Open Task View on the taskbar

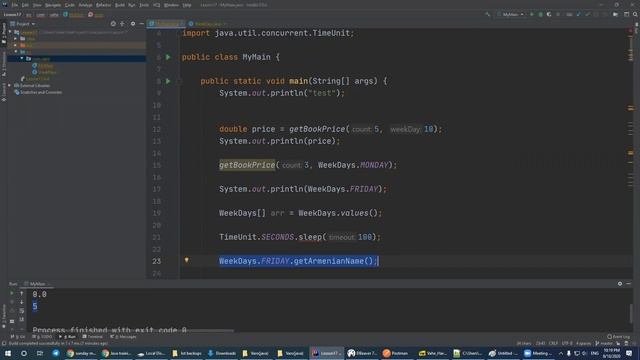point(40,353)
